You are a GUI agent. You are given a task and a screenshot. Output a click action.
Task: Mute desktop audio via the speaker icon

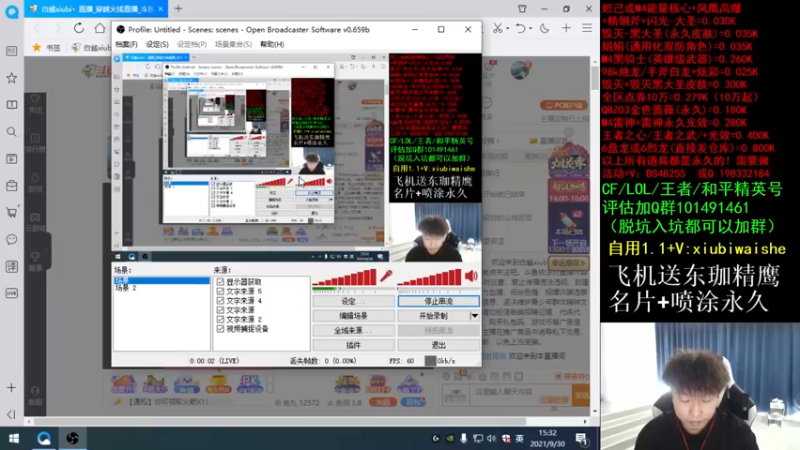click(471, 276)
